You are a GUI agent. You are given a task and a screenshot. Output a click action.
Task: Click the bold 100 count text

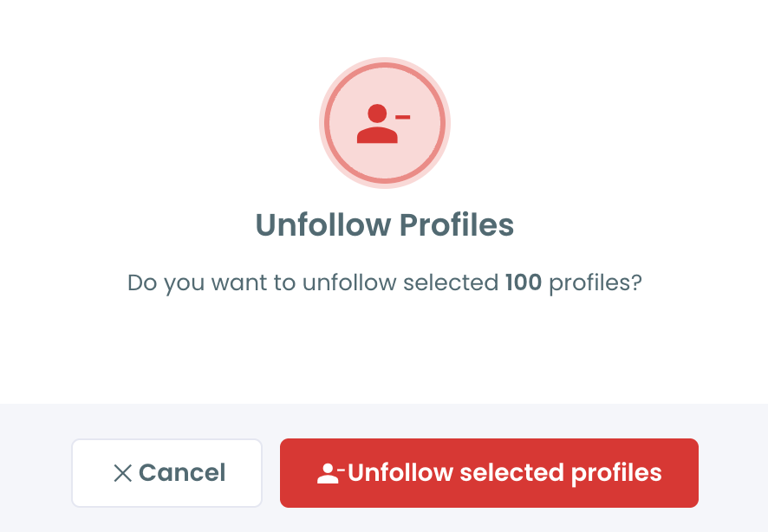524,282
